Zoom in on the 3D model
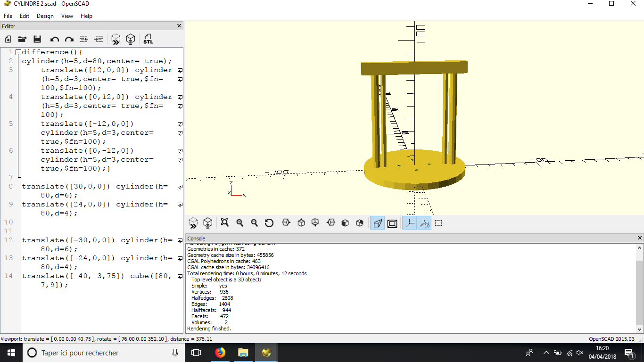Image resolution: width=644 pixels, height=362 pixels. click(x=240, y=223)
